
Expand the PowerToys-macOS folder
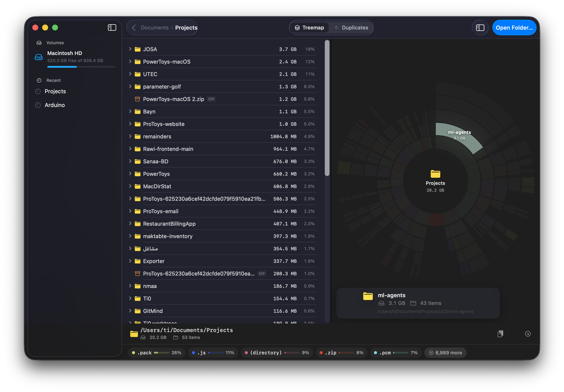130,61
